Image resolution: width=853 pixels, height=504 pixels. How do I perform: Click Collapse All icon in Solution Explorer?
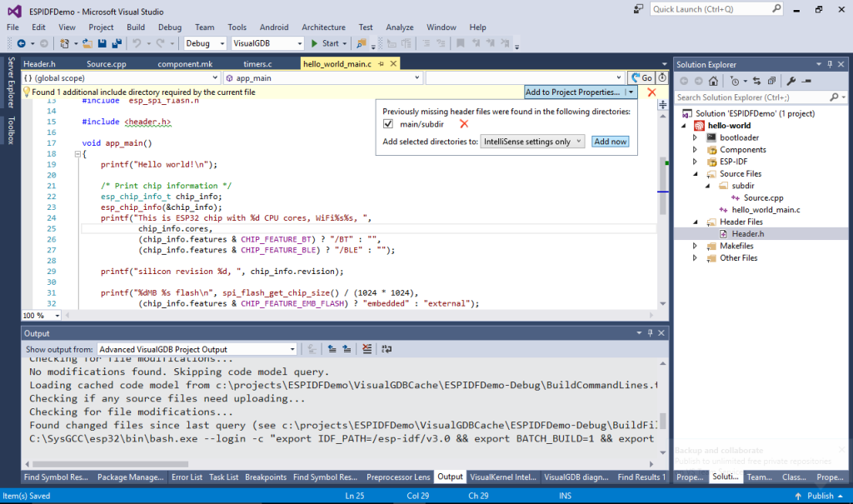tap(771, 82)
